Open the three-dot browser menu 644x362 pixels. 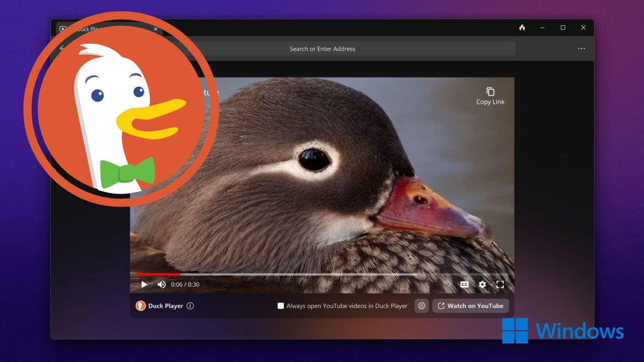(582, 49)
